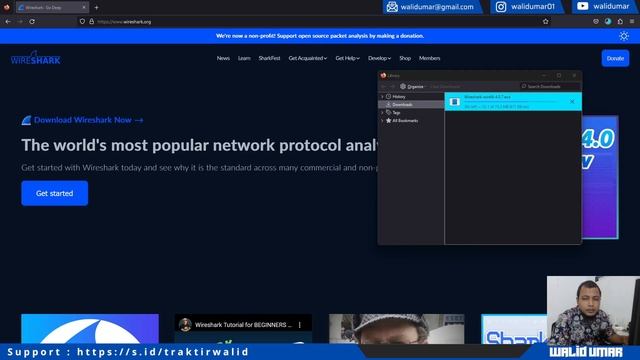Click the Wireshark logo
The width and height of the screenshot is (640, 360).
point(36,58)
